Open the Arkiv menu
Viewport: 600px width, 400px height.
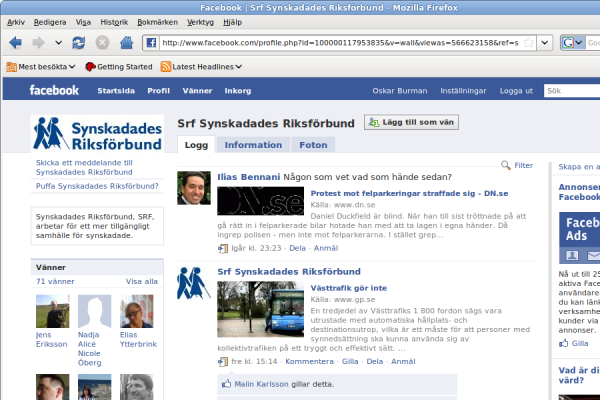tap(16, 22)
